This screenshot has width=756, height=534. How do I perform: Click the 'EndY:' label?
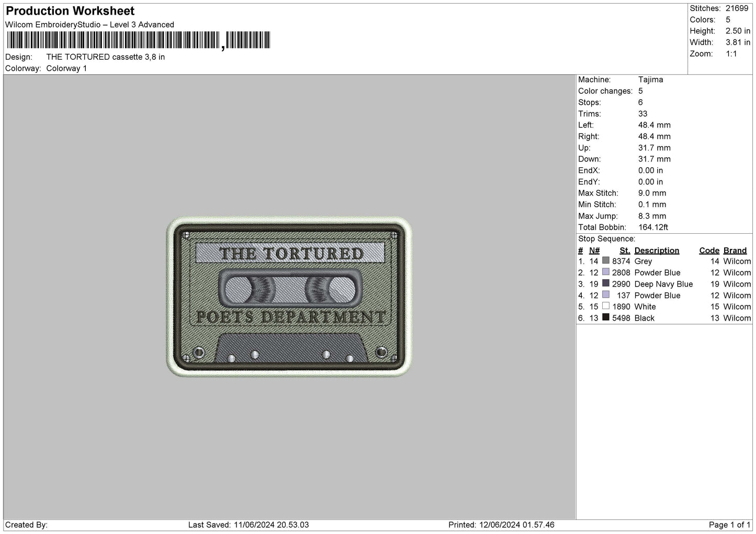click(589, 182)
